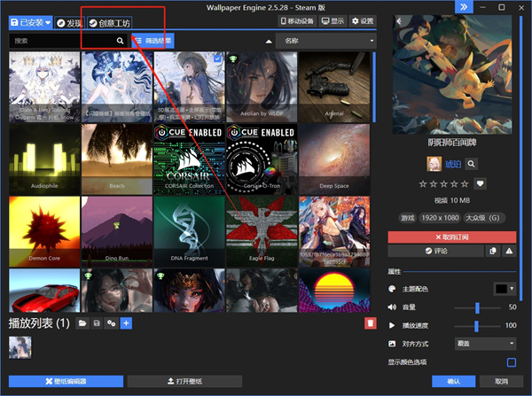Image resolution: width=532 pixels, height=396 pixels.
Task: Open playlist folder icon
Action: click(82, 323)
